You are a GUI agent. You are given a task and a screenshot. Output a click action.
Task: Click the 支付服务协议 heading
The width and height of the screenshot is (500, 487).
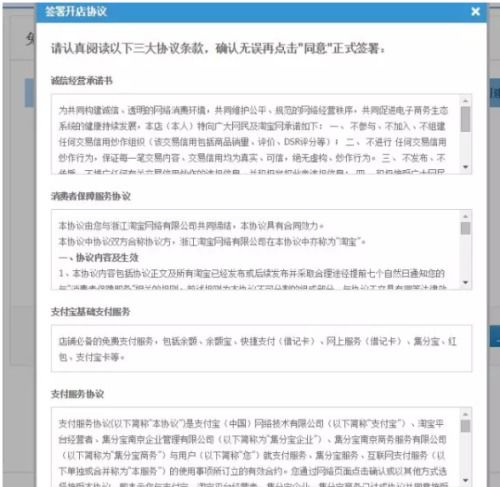[x=77, y=394]
